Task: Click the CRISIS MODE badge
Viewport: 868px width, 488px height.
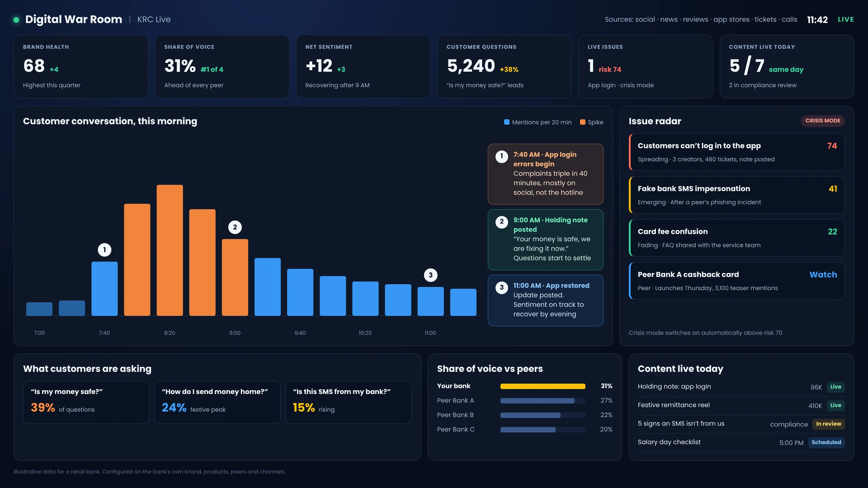Action: pyautogui.click(x=823, y=121)
